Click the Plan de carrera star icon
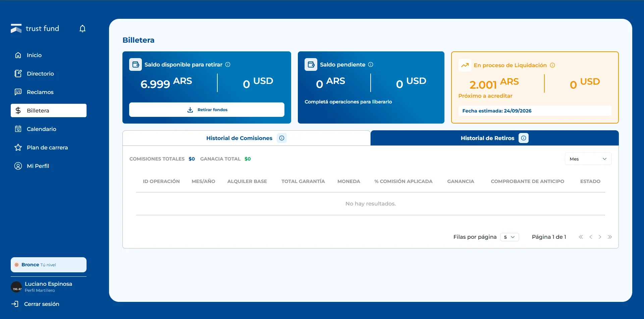Viewport: 644px width, 319px height. pos(18,147)
